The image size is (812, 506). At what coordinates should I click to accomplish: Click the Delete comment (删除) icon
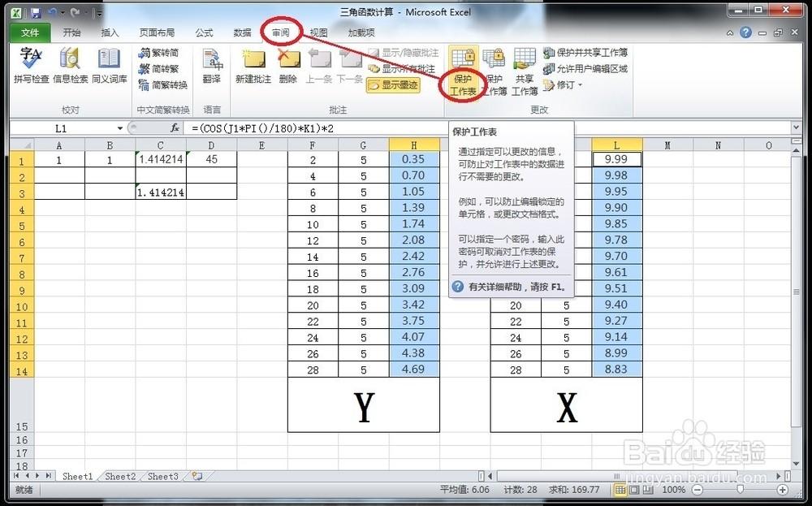287,65
